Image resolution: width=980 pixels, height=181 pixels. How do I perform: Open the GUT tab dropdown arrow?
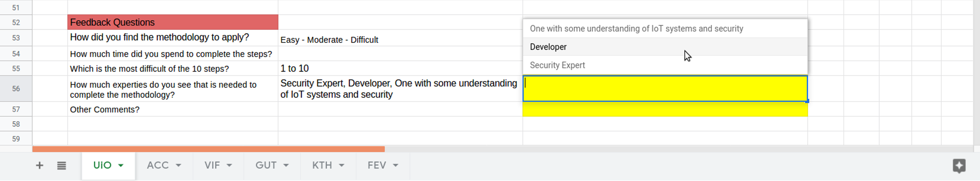coord(286,165)
